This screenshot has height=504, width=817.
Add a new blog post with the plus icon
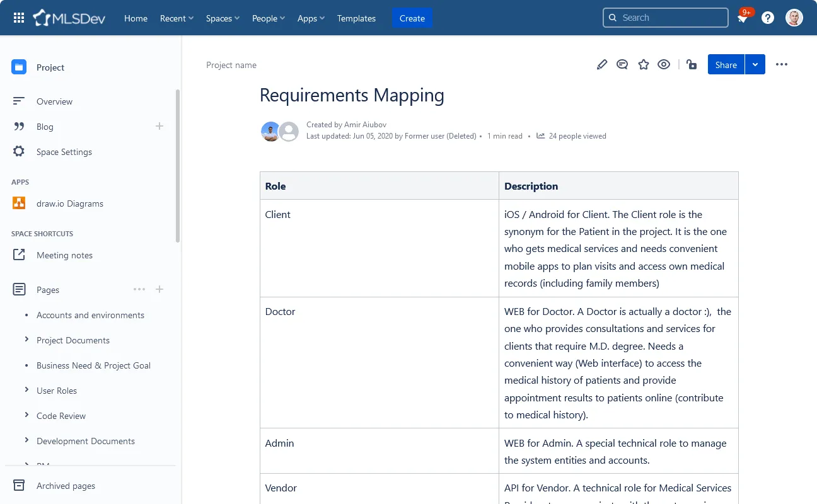point(159,126)
